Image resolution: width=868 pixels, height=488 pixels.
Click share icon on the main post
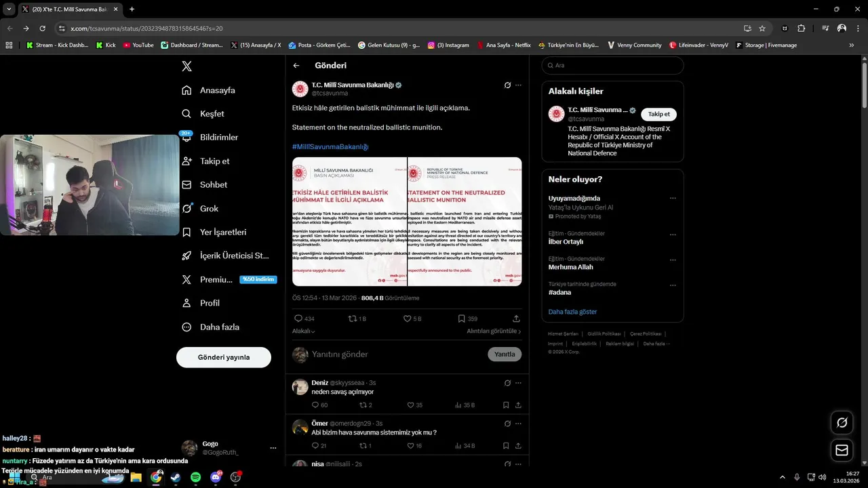tap(516, 319)
